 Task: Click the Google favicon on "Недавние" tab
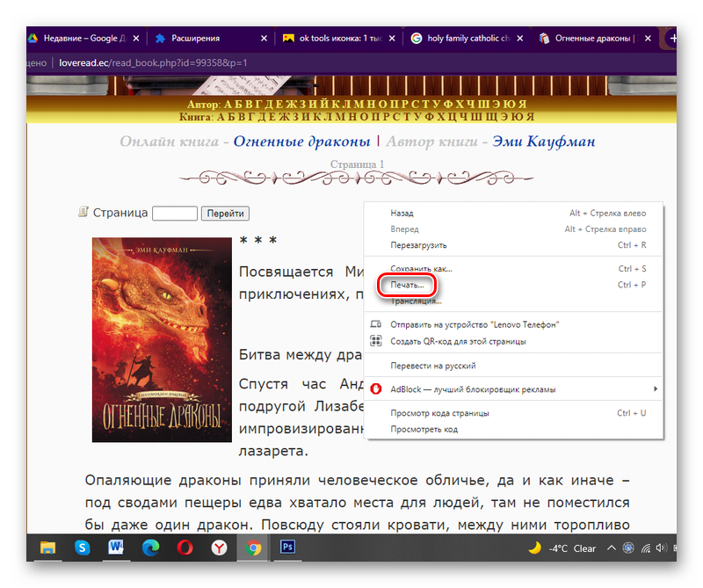pos(34,39)
